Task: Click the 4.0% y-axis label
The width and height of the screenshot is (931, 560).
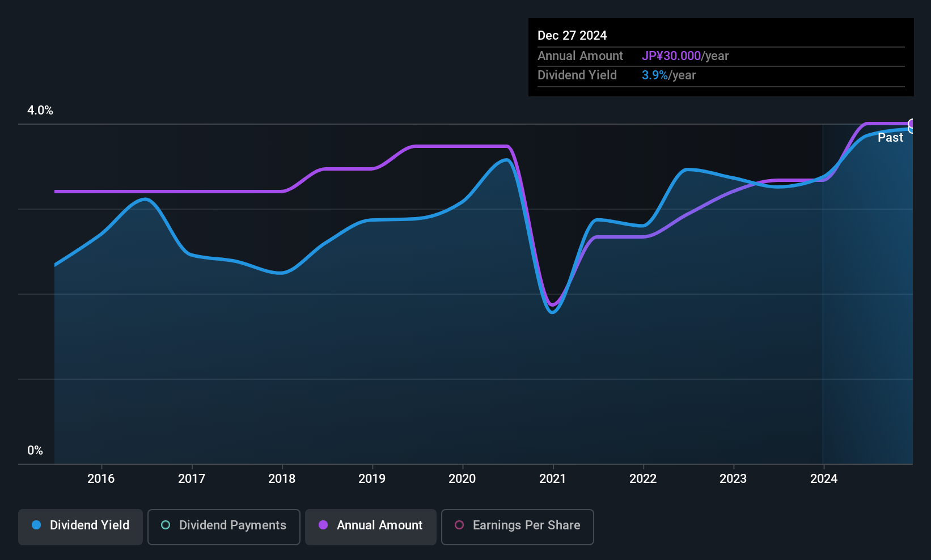Action: [x=40, y=111]
